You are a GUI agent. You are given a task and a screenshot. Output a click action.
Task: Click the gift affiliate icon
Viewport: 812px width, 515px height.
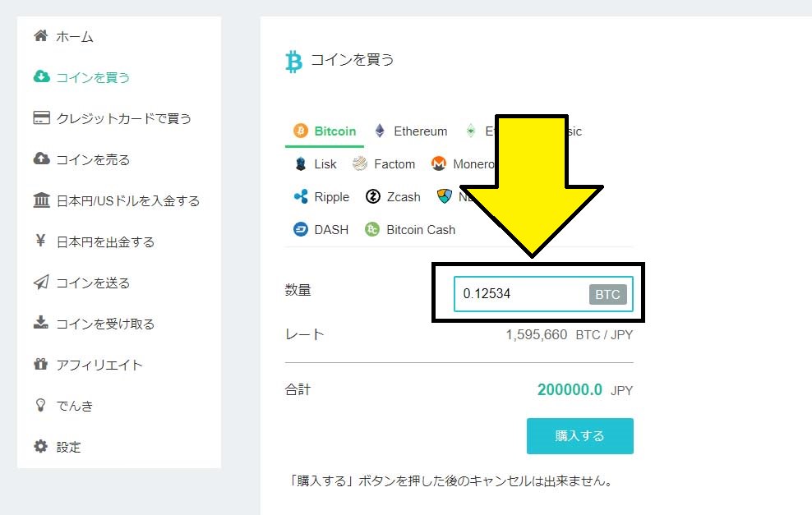[x=40, y=365]
